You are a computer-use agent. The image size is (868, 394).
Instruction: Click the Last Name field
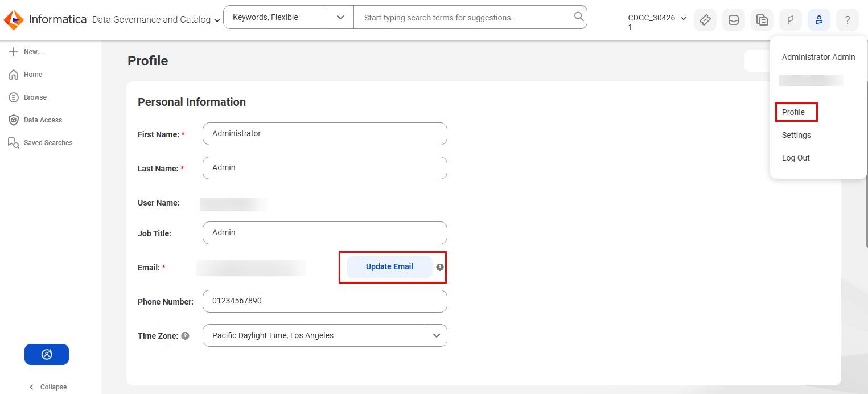click(325, 168)
